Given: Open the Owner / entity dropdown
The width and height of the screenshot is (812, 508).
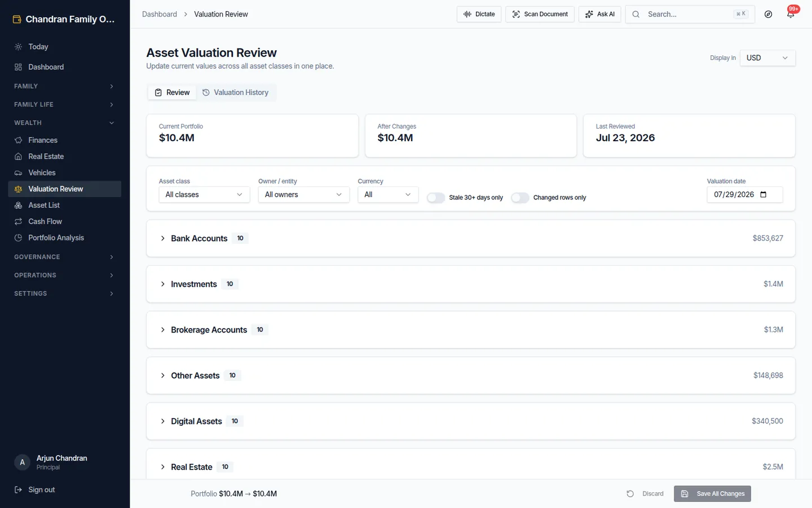Looking at the screenshot, I should pyautogui.click(x=304, y=195).
